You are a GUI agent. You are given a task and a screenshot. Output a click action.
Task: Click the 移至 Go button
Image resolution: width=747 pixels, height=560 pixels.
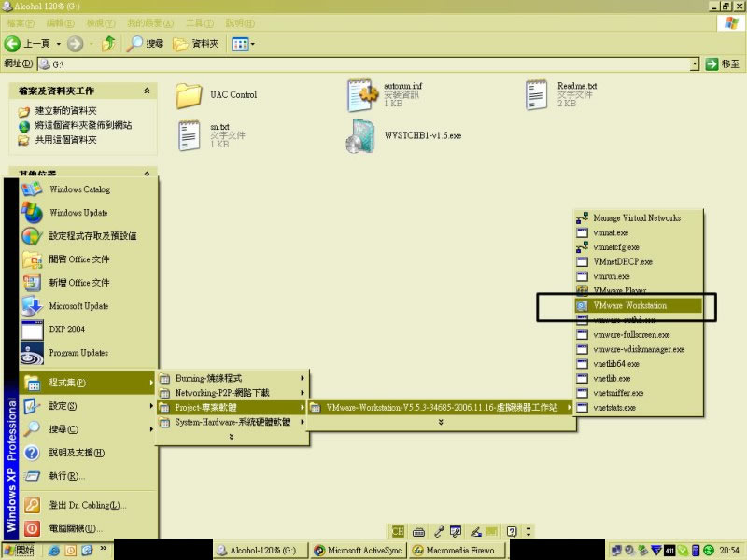click(723, 63)
